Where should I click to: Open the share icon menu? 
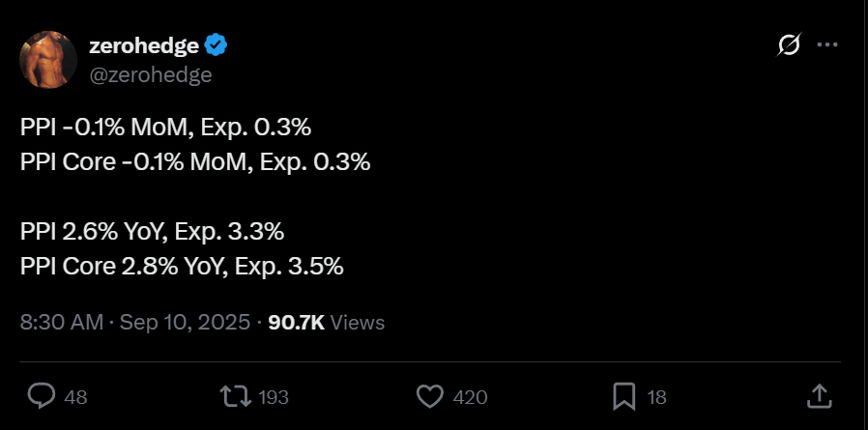coord(818,396)
